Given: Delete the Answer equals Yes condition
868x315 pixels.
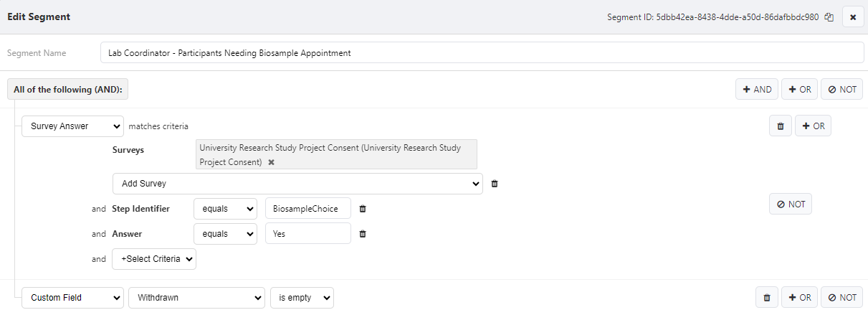Looking at the screenshot, I should [x=363, y=234].
